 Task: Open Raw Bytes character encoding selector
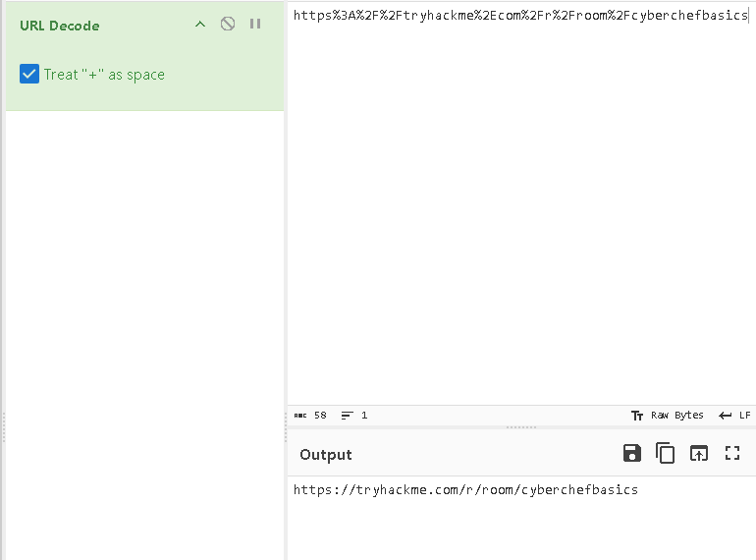tap(668, 416)
